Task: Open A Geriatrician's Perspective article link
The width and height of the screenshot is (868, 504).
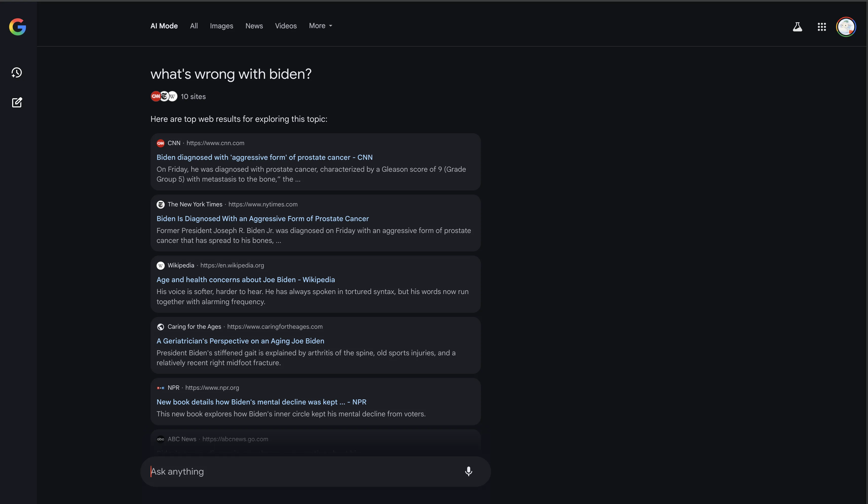Action: coord(240,341)
